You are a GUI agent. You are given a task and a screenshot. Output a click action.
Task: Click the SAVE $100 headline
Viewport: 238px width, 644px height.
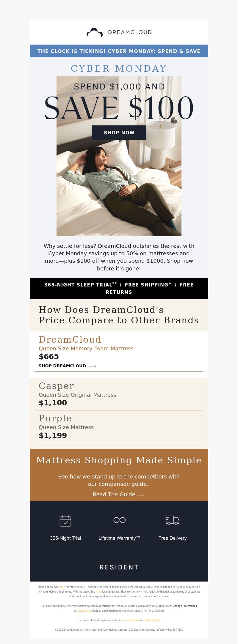click(119, 108)
